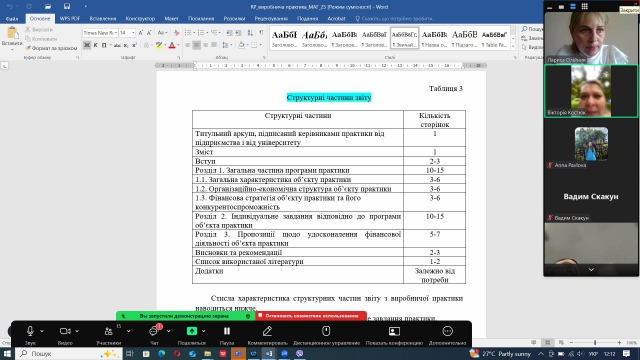Image resolution: width=640 pixels, height=360 pixels.
Task: Switch to the Вставлення (Insert) tab
Action: [x=102, y=18]
